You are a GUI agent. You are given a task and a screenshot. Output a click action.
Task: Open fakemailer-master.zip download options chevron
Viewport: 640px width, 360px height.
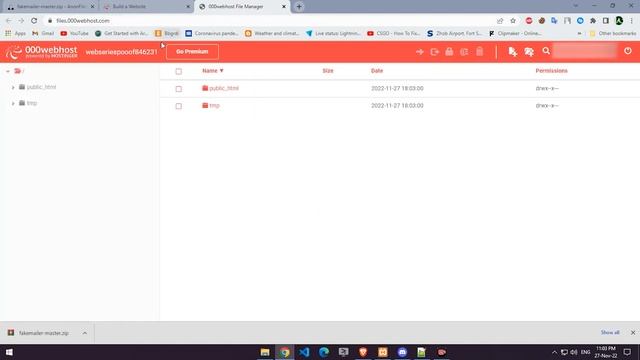(x=84, y=333)
